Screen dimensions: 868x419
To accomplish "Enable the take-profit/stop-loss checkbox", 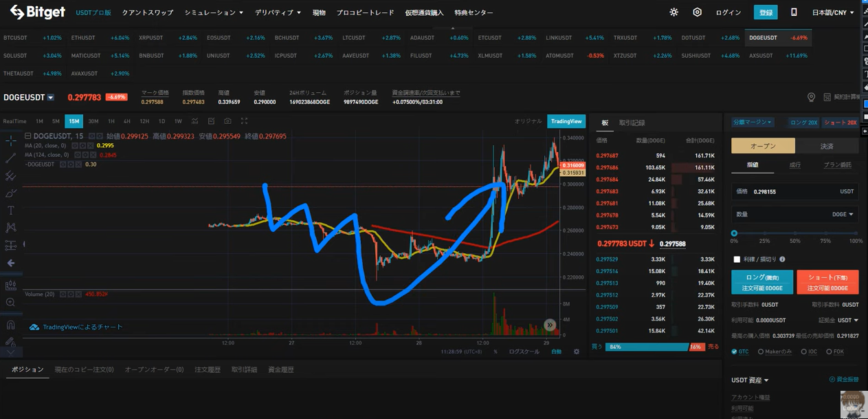I will pos(737,259).
